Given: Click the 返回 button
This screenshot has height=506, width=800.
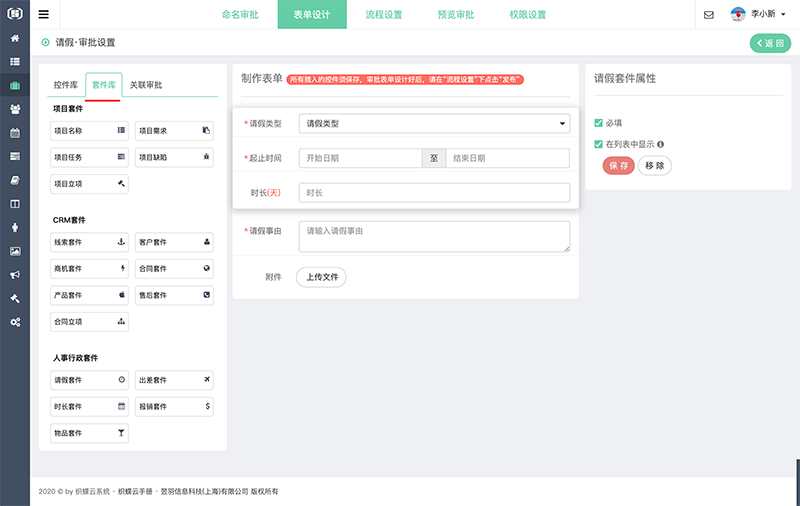Looking at the screenshot, I should point(770,43).
